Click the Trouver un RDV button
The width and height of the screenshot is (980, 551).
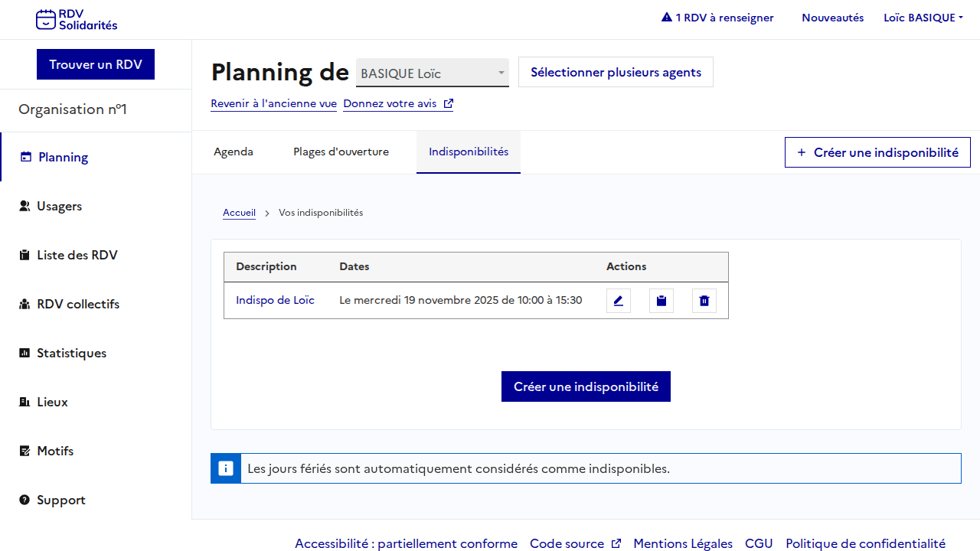[96, 64]
